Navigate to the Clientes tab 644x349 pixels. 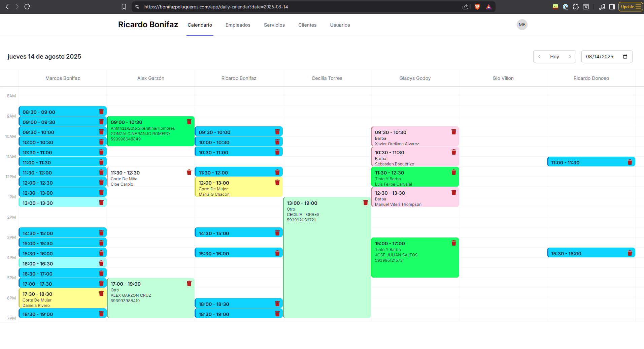point(307,25)
